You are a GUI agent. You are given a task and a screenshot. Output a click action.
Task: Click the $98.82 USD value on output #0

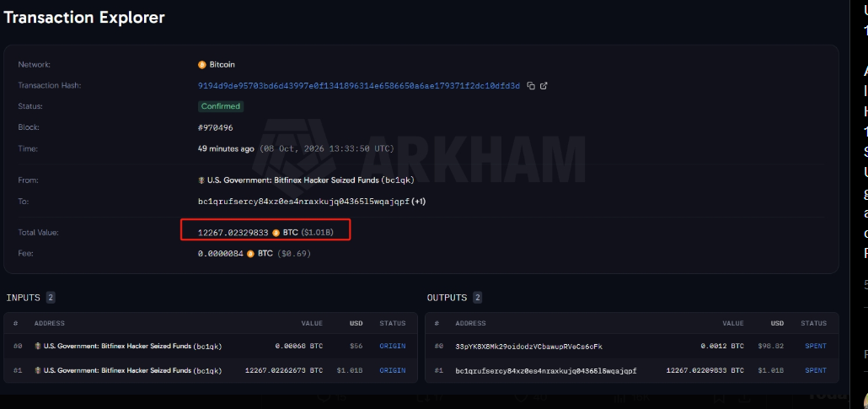coord(771,346)
